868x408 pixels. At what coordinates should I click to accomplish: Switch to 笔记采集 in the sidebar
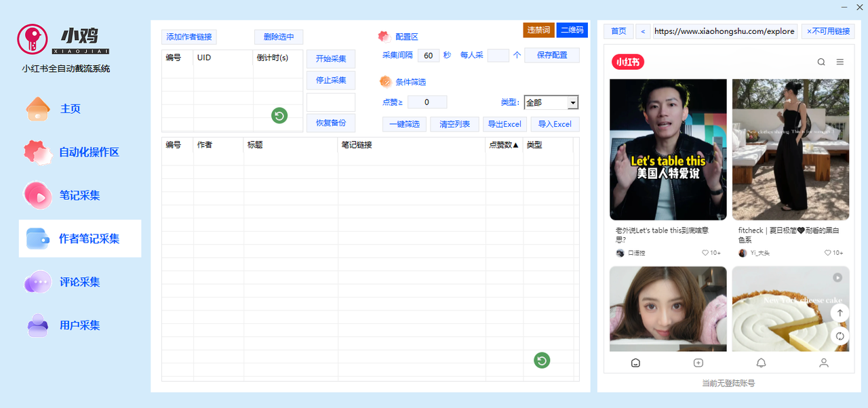point(80,195)
